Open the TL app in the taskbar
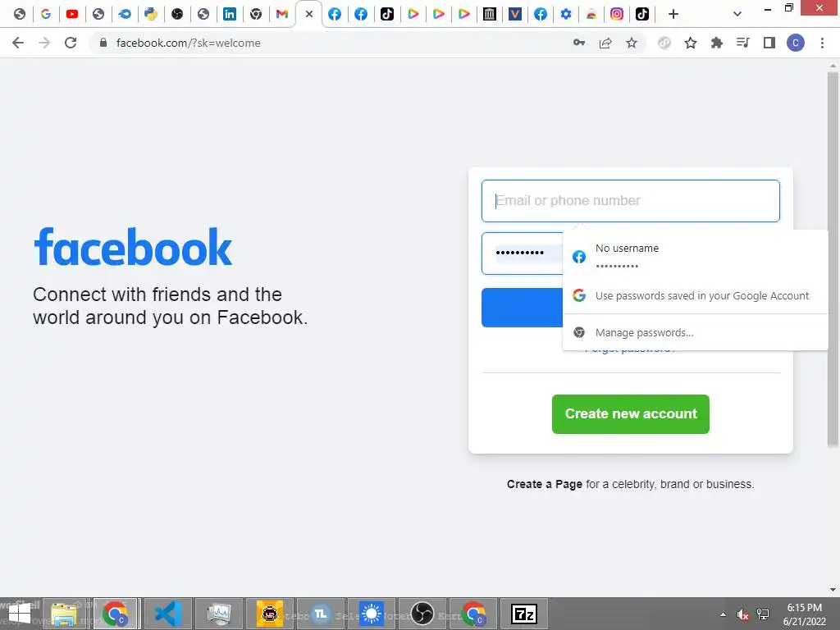 point(321,614)
